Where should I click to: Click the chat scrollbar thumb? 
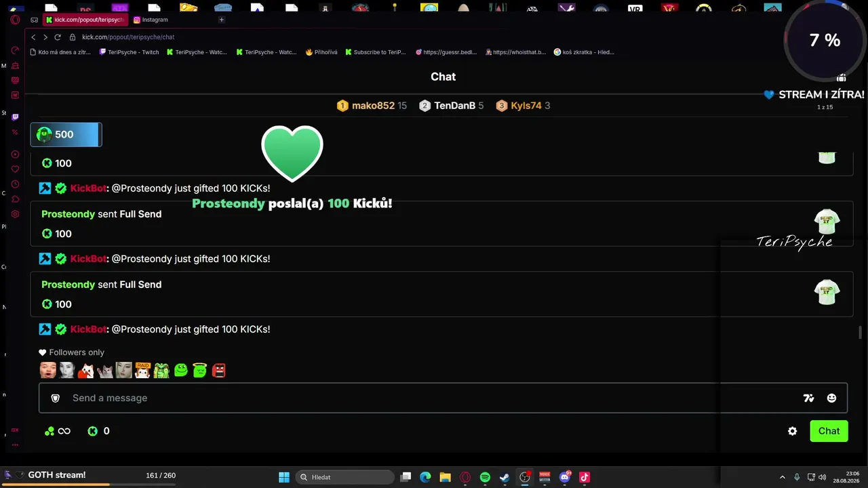[861, 334]
